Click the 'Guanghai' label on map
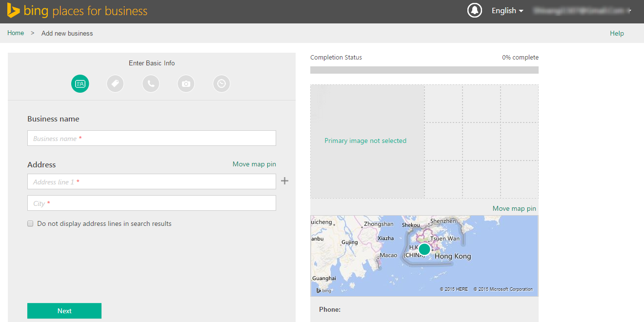 (x=324, y=278)
